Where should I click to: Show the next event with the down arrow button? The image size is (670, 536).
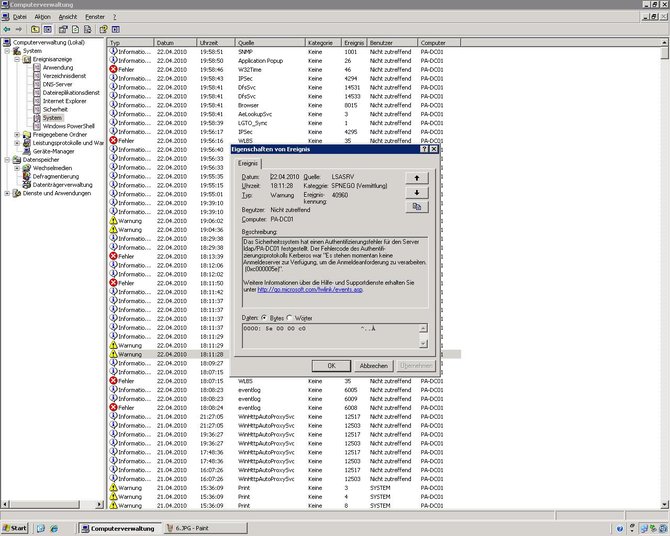click(x=417, y=192)
